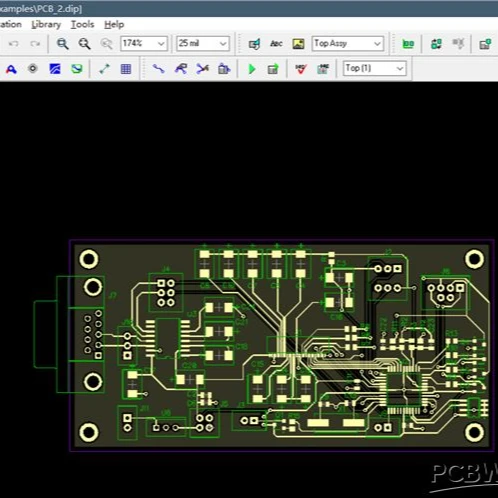
Task: Select the large QFP chip footprint
Action: 404,389
